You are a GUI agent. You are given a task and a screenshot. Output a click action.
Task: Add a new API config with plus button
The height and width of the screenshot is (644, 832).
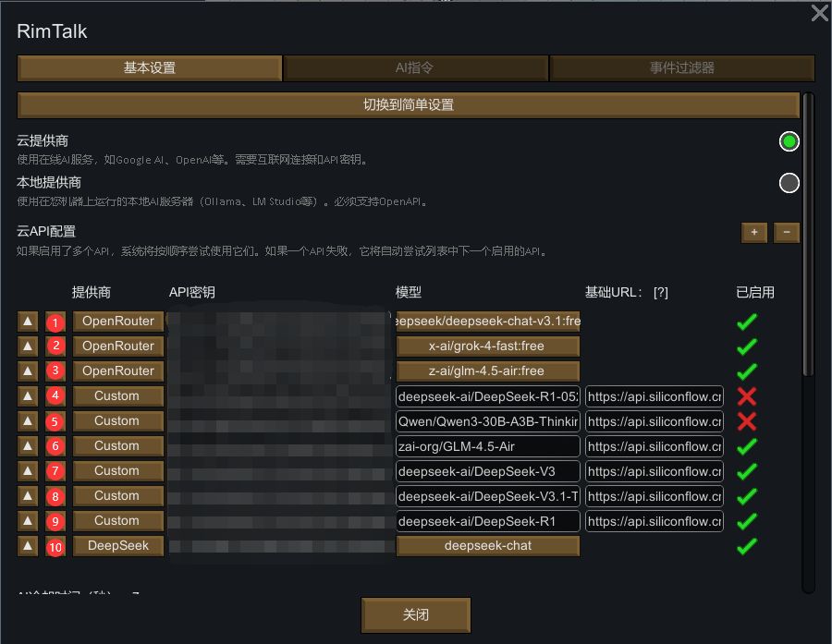[754, 232]
